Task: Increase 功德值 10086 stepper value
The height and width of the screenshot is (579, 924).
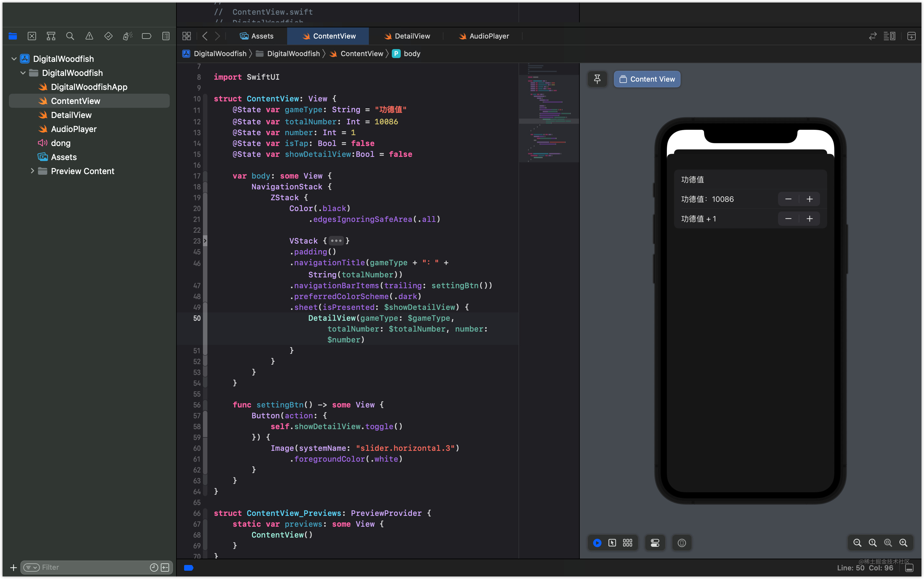Action: pyautogui.click(x=809, y=199)
